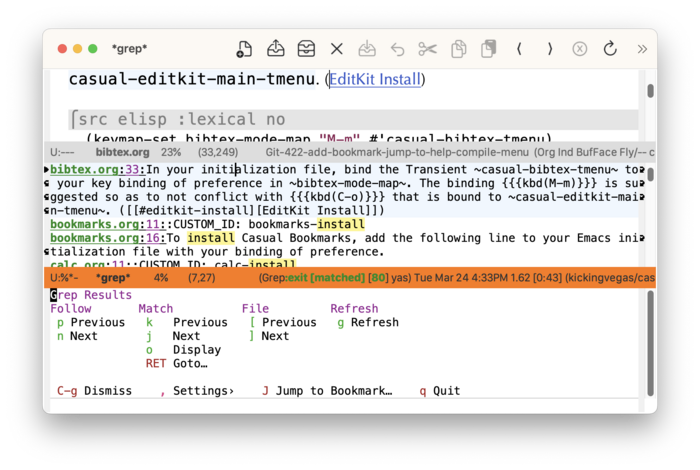
Task: Click the Save Buffer toolbar icon
Action: click(367, 49)
